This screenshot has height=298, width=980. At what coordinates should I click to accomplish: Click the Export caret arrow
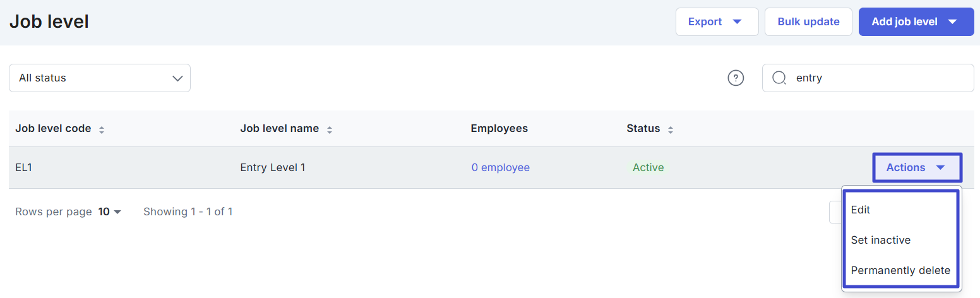pos(737,22)
